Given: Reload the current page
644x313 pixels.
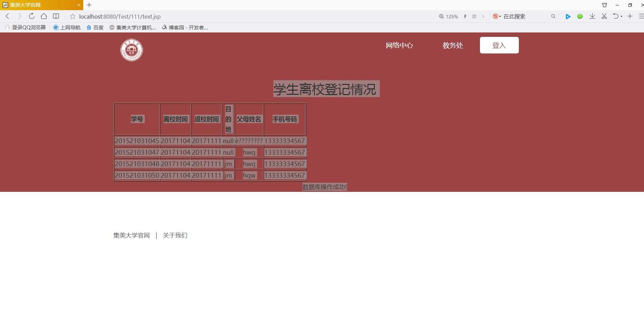Looking at the screenshot, I should 31,16.
